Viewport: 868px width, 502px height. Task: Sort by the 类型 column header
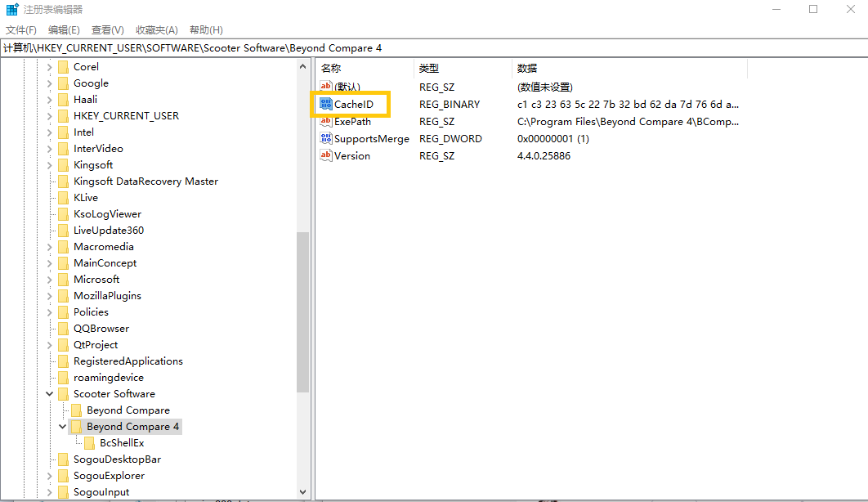[x=463, y=68]
